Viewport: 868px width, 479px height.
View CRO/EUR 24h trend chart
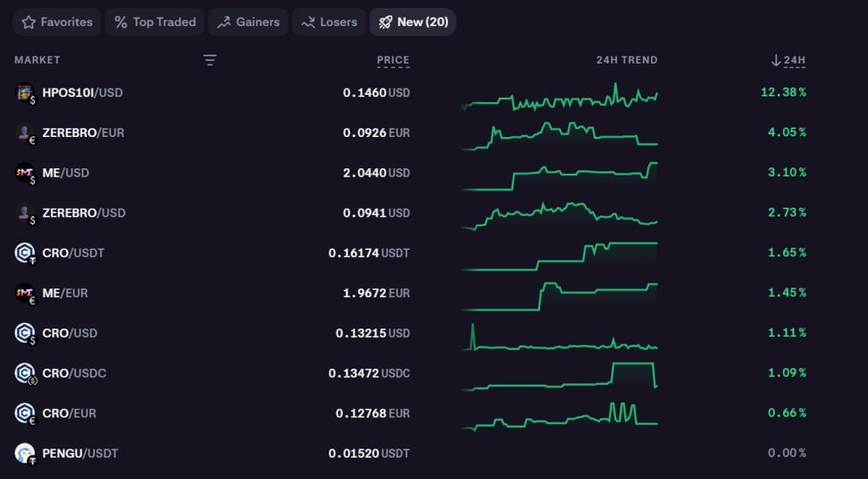(x=560, y=416)
